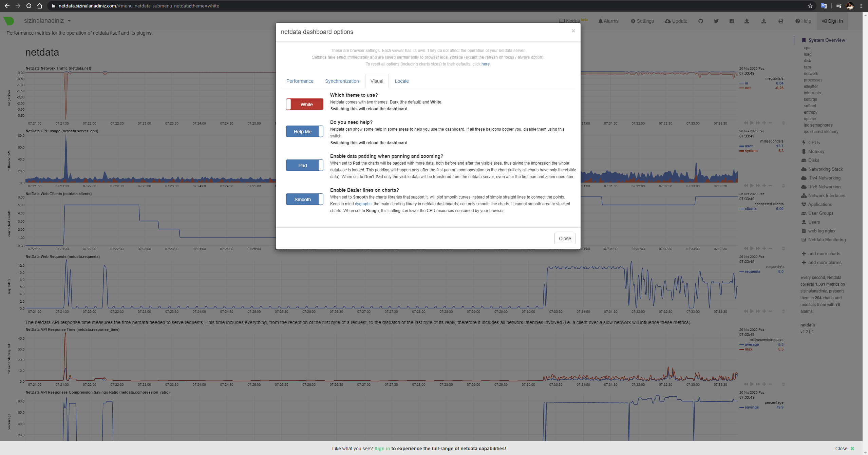The image size is (868, 455).
Task: Open the Disks section in sidebar
Action: 813,160
